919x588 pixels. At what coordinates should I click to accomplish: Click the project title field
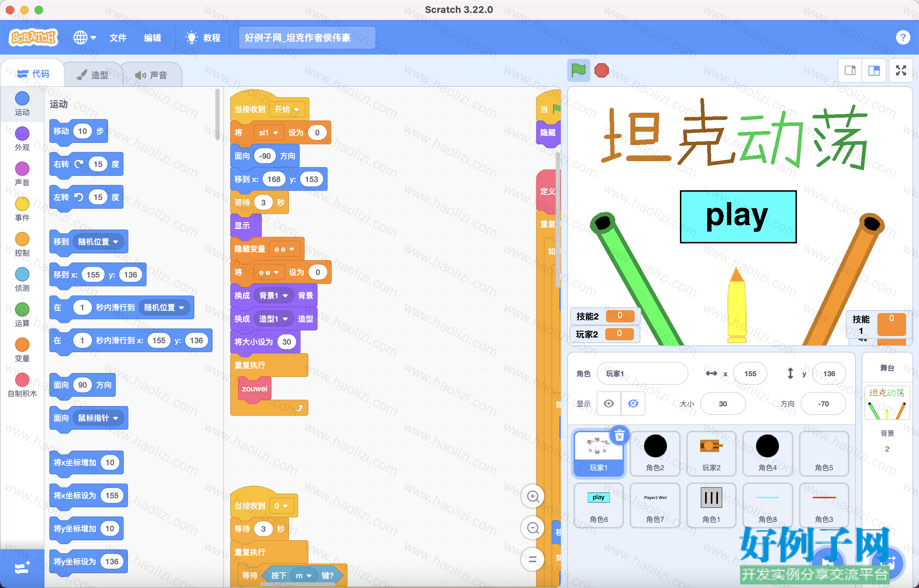[x=307, y=37]
